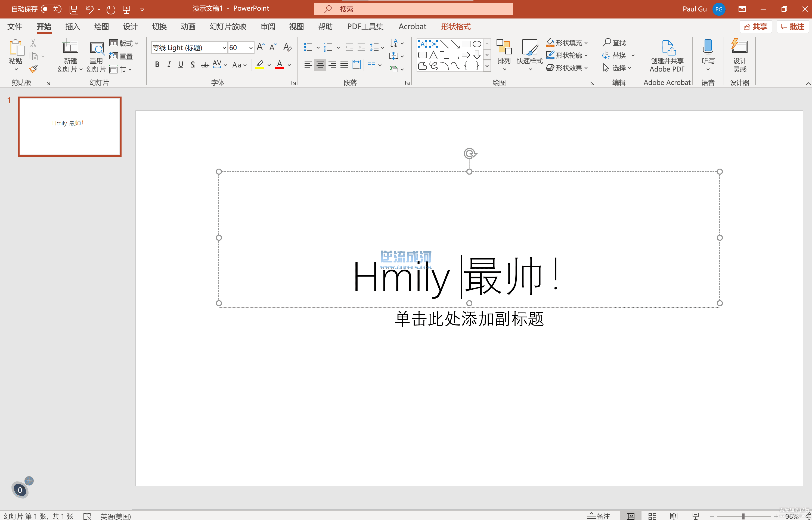Viewport: 812px width, 520px height.
Task: Open the Shape Format 形状格式 tab
Action: coord(455,26)
